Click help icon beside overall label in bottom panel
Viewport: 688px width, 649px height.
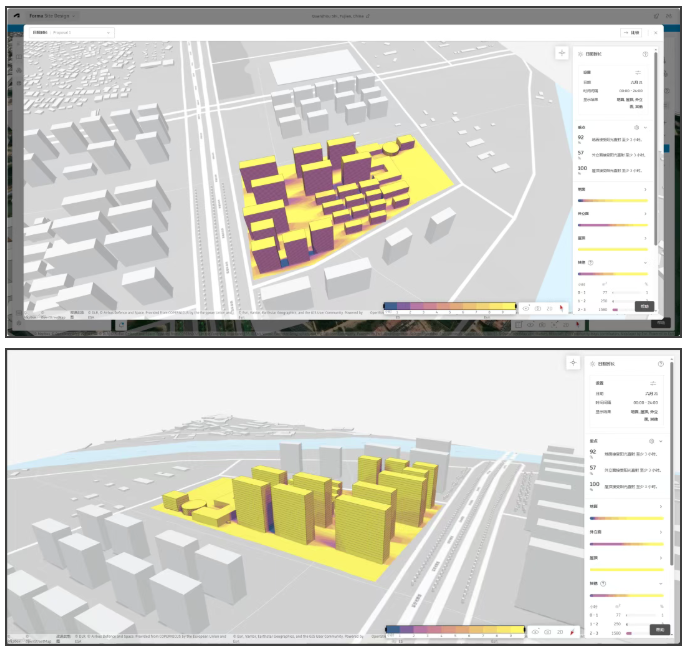point(603,584)
